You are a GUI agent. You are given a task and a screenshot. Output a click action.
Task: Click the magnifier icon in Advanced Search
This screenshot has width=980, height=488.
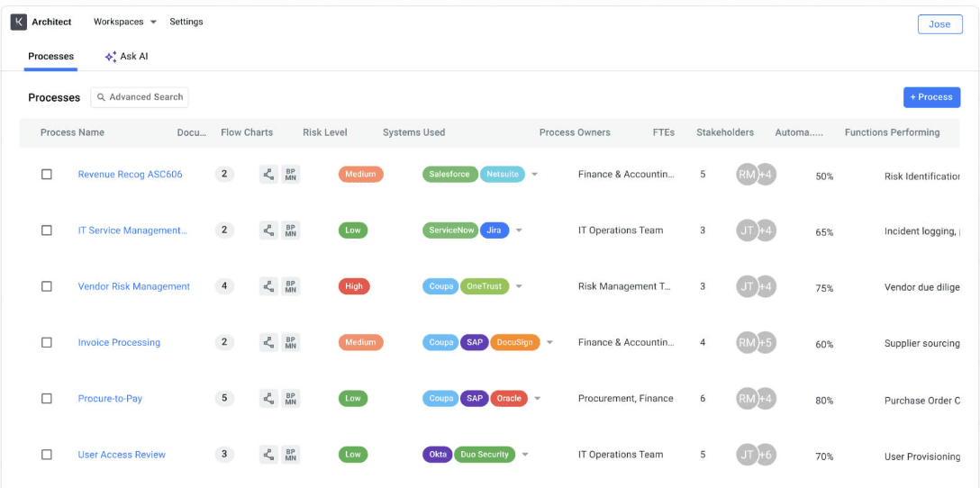[x=101, y=97]
